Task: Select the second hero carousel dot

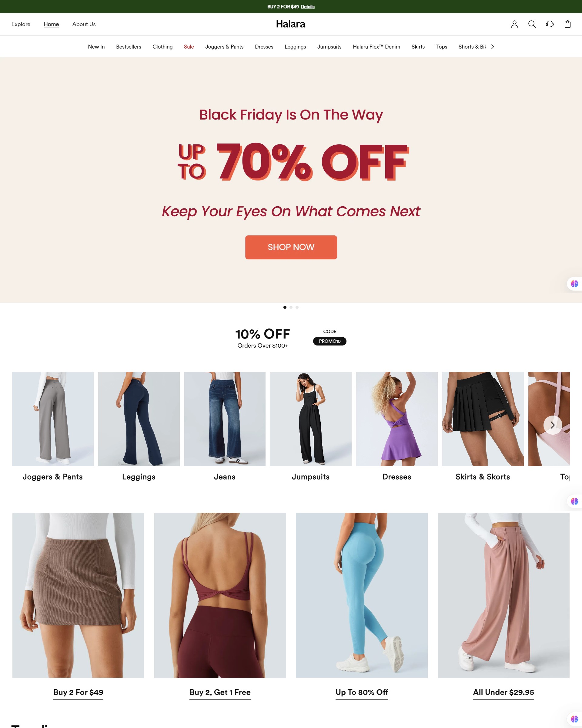Action: [291, 307]
